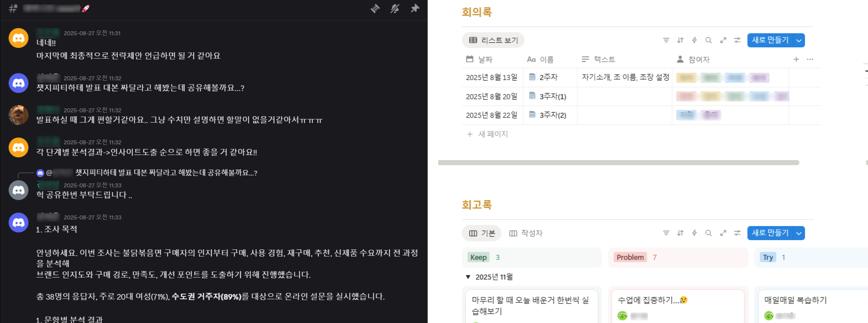Collapse the 2025년 11월 group triangle
This screenshot has width=868, height=323.
pyautogui.click(x=468, y=277)
